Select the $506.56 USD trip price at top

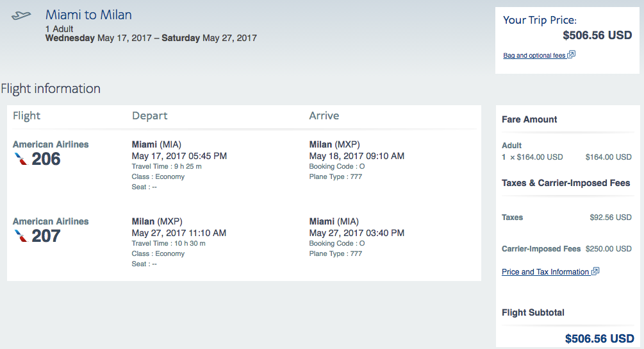pyautogui.click(x=597, y=35)
